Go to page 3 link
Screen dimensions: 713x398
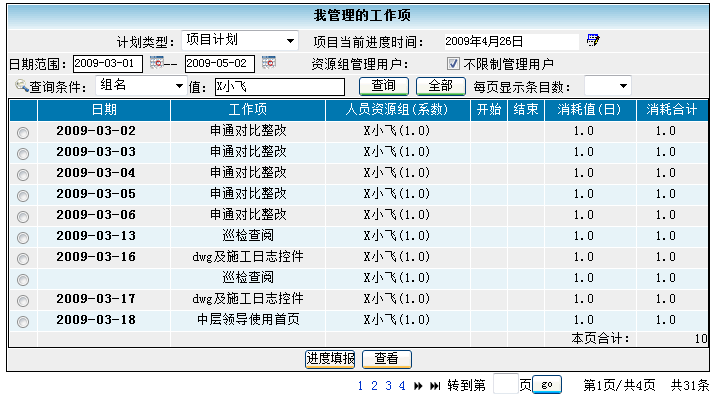pos(388,386)
